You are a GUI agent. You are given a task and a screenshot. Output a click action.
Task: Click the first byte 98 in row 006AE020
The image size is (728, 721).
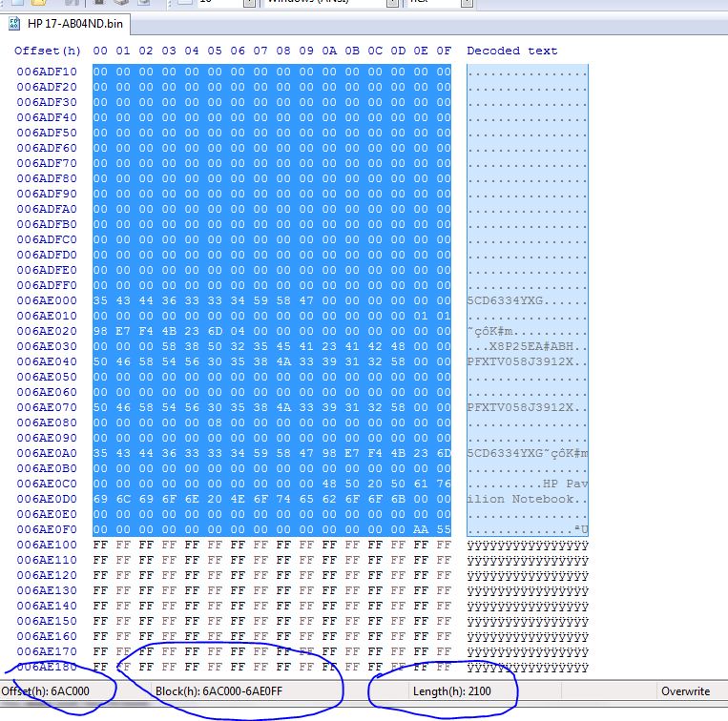(100, 331)
